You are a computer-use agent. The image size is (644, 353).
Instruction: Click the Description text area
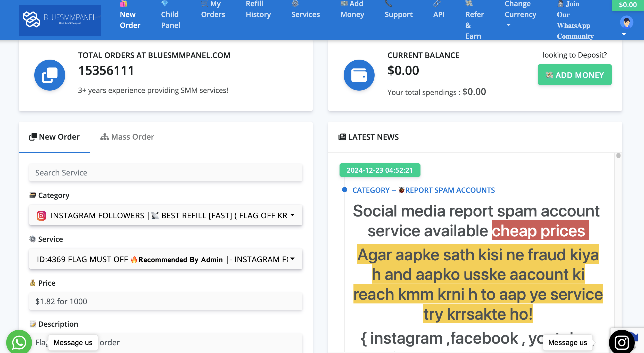coord(166,343)
